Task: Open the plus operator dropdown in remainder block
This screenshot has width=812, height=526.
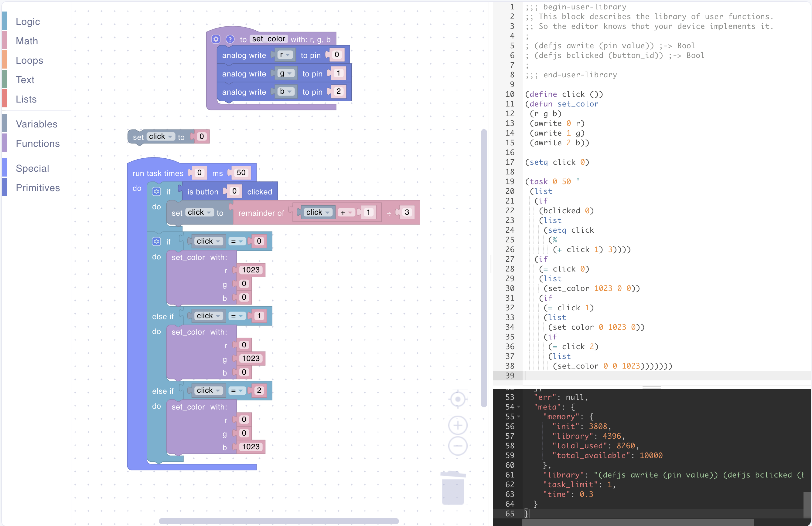Action: pyautogui.click(x=346, y=213)
